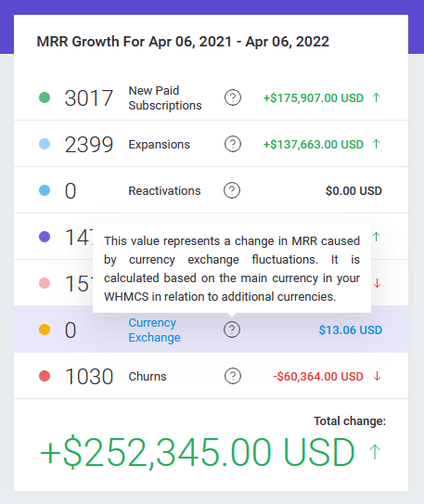This screenshot has width=424, height=504.
Task: Click the 3017 subscriptions count
Action: tap(89, 98)
